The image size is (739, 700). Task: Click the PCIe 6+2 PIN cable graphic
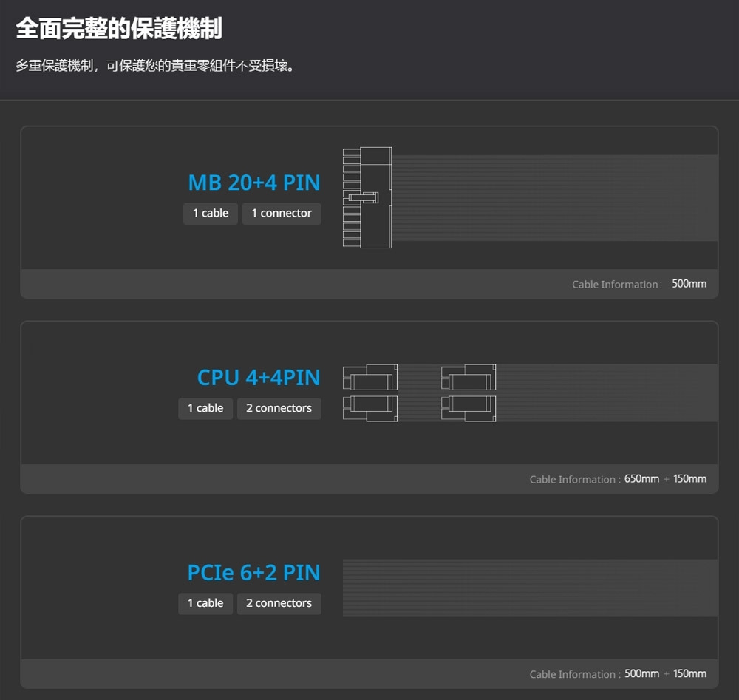click(x=529, y=588)
